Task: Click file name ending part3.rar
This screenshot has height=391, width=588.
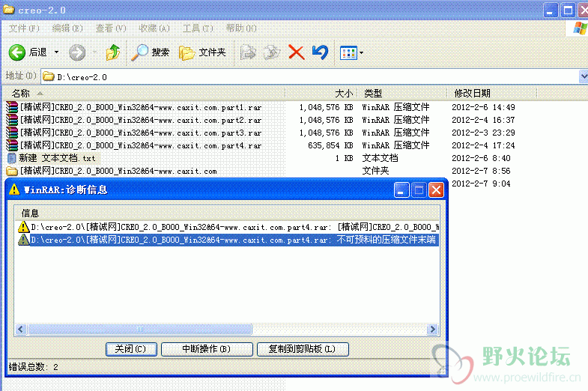Action: [x=141, y=133]
